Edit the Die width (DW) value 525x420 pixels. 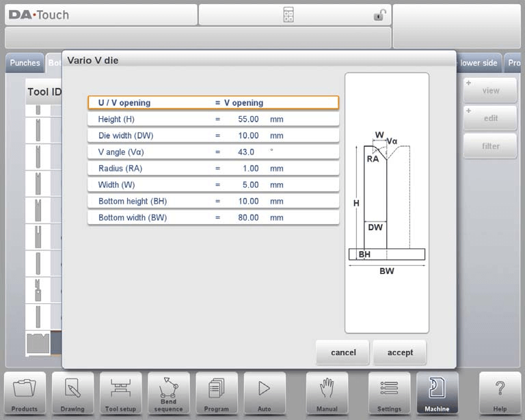tap(213, 135)
